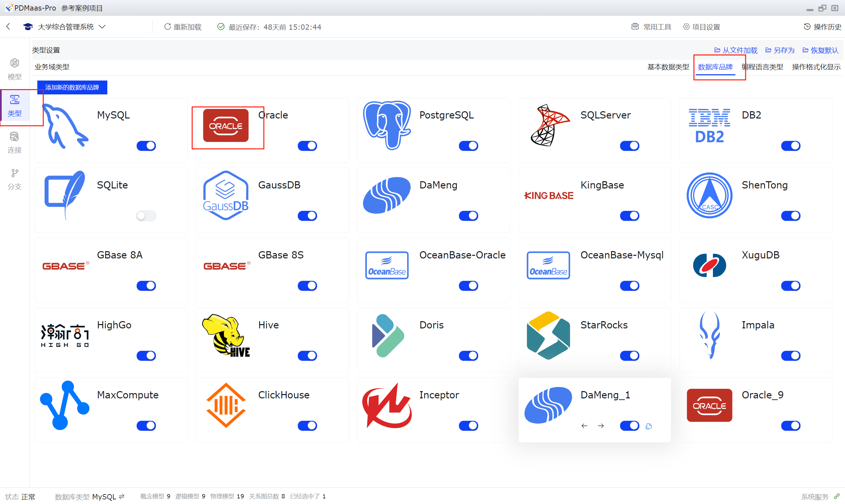Click the copy icon on DaMeng_1 card
This screenshot has height=504, width=845.
[x=649, y=426]
